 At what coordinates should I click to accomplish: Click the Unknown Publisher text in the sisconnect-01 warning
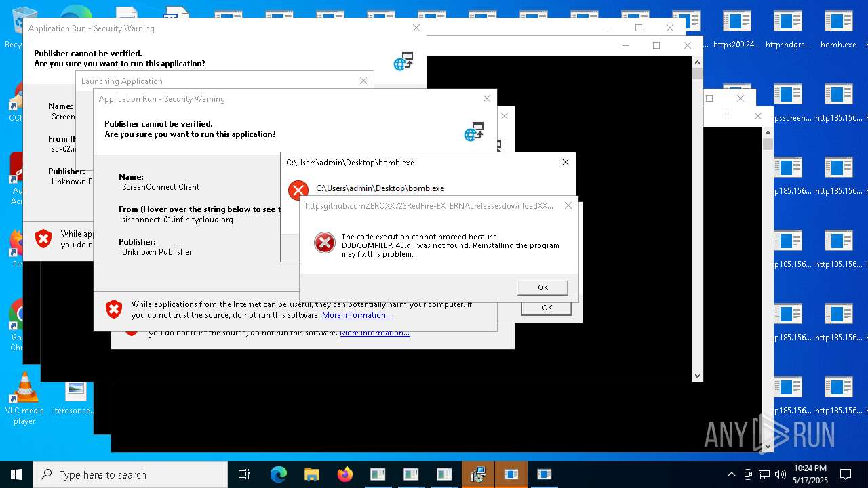(157, 252)
